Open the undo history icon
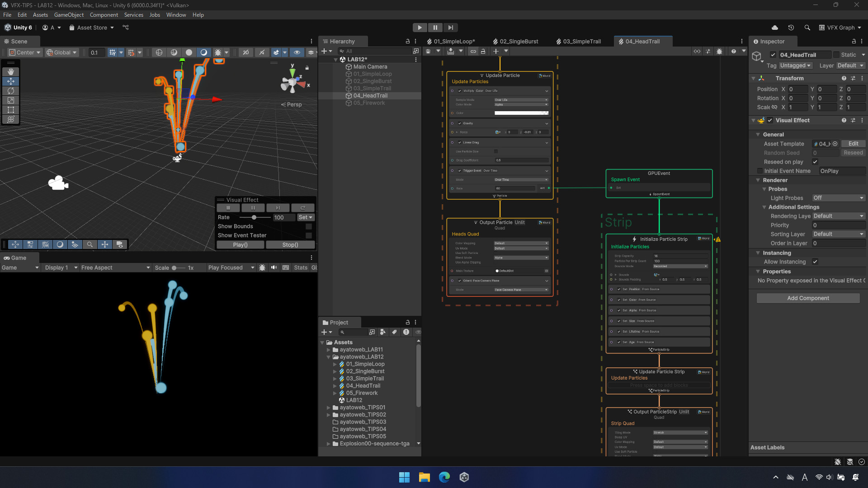 coord(791,28)
